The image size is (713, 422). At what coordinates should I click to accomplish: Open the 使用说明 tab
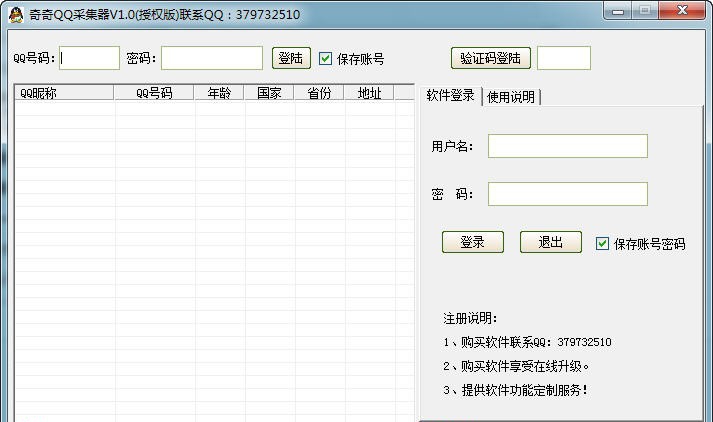click(511, 97)
